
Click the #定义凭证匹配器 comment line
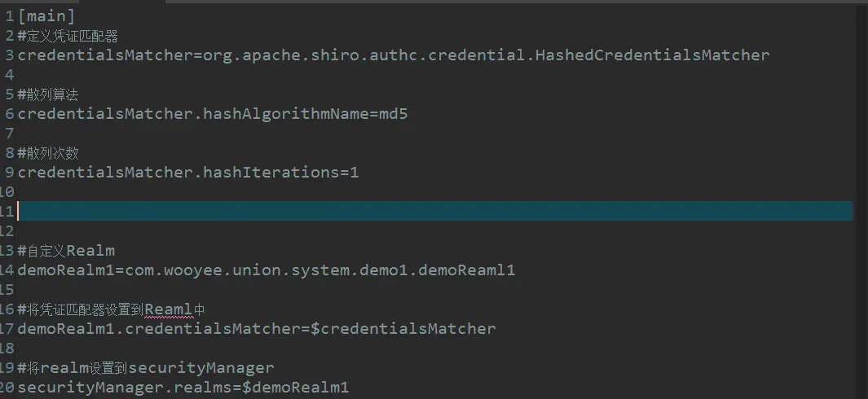coord(68,37)
